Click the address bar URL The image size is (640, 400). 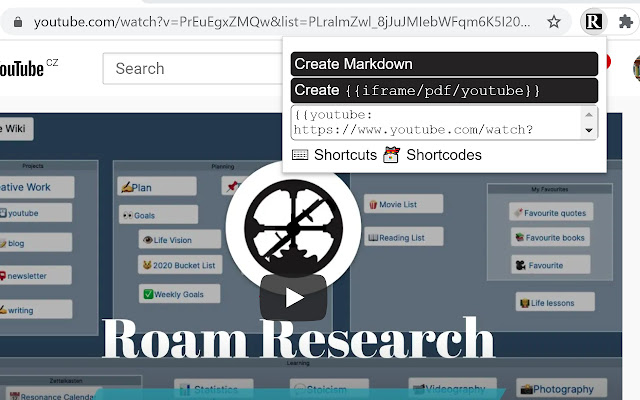click(x=282, y=22)
